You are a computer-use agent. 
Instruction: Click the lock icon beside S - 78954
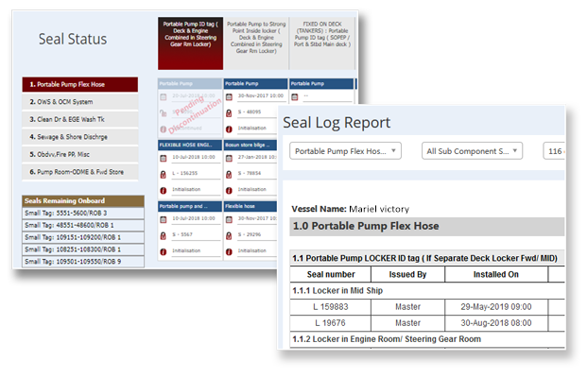coord(230,173)
